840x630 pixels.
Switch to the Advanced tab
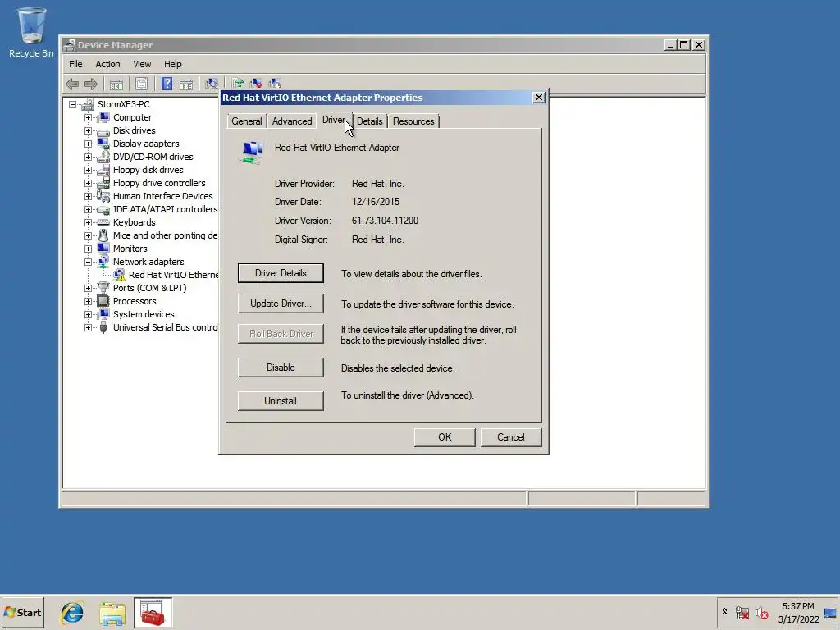coord(292,121)
